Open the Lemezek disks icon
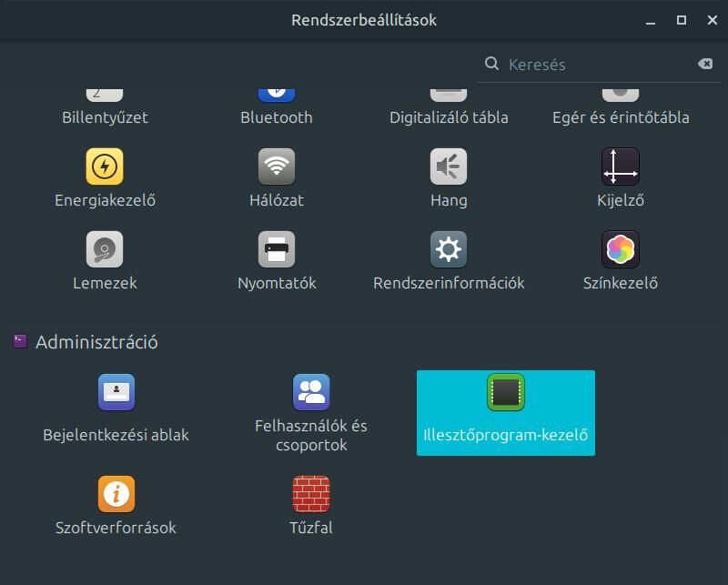 pos(105,249)
